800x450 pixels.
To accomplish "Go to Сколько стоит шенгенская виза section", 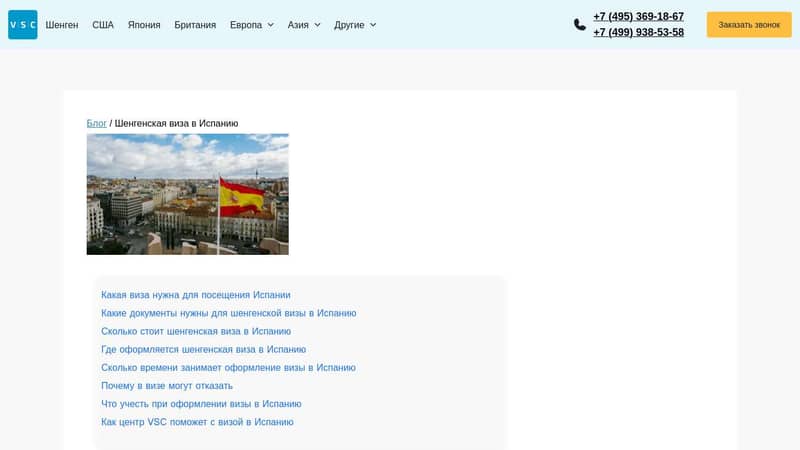I will point(196,331).
